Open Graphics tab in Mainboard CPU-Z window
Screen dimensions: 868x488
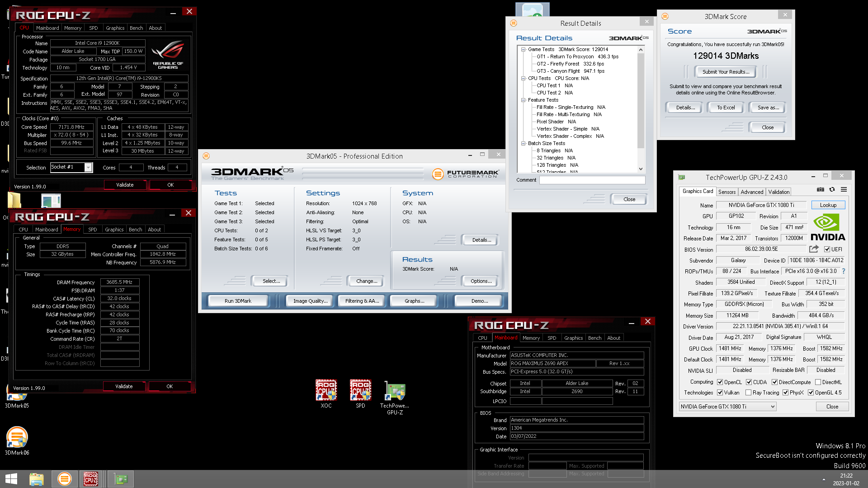573,338
